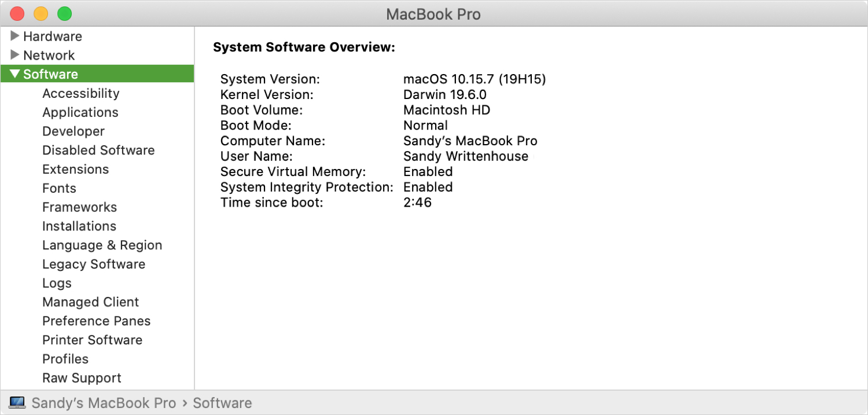This screenshot has width=868, height=415.
Task: Collapse the Software section triangle
Action: [x=15, y=74]
